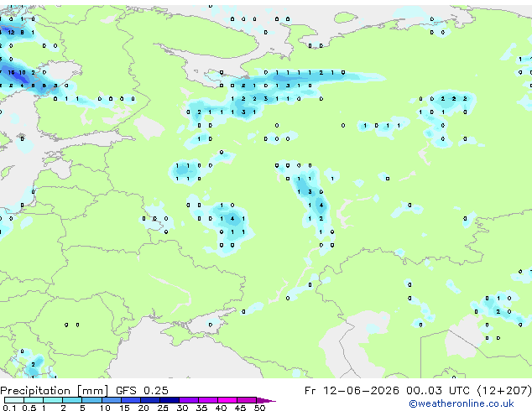Click the 45–50 mm legend swatch
Image resolution: width=532 pixels, height=411 pixels.
pos(247,400)
